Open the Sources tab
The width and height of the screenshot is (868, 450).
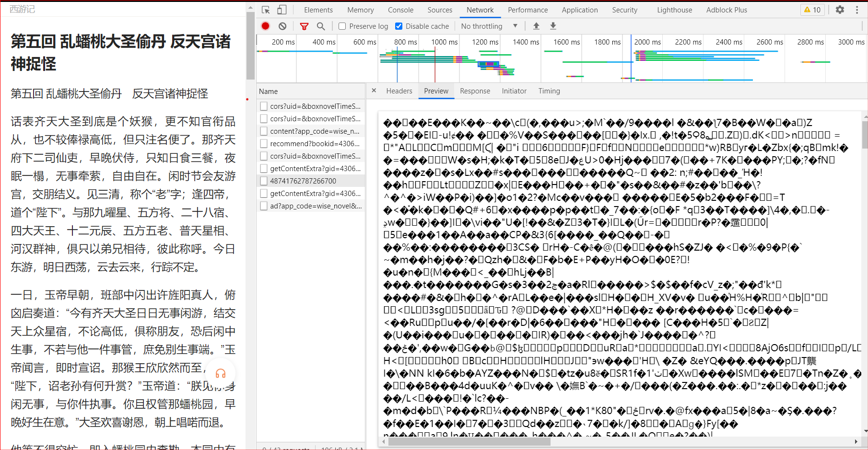pos(440,10)
